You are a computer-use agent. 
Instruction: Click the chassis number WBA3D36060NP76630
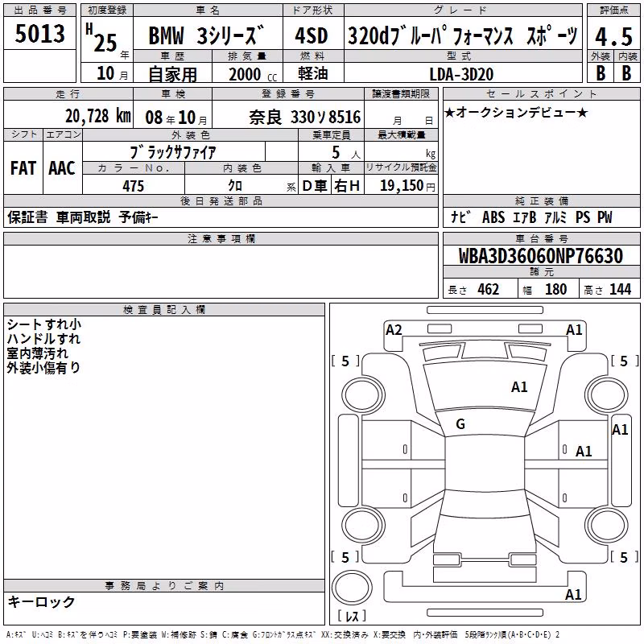pos(540,256)
